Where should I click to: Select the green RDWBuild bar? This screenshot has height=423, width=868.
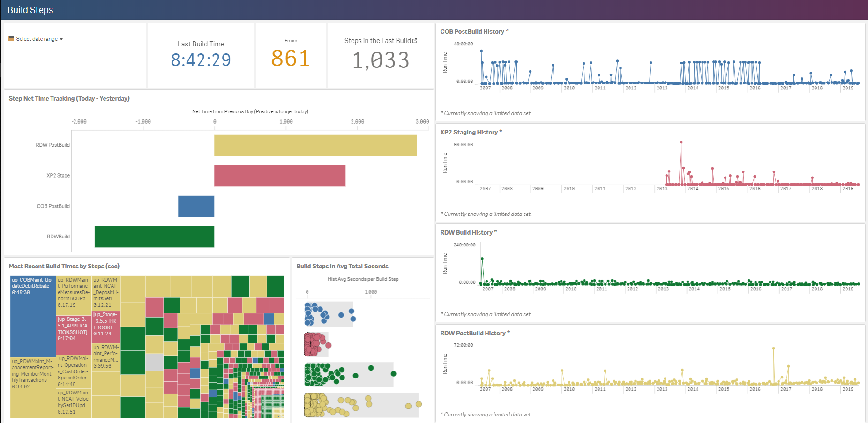pos(154,237)
